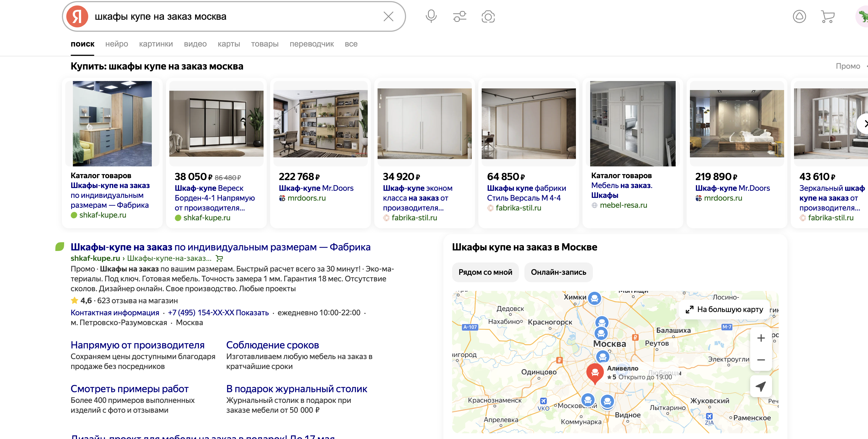Zoom out on the map with the minus button
The height and width of the screenshot is (439, 868).
coord(761,360)
